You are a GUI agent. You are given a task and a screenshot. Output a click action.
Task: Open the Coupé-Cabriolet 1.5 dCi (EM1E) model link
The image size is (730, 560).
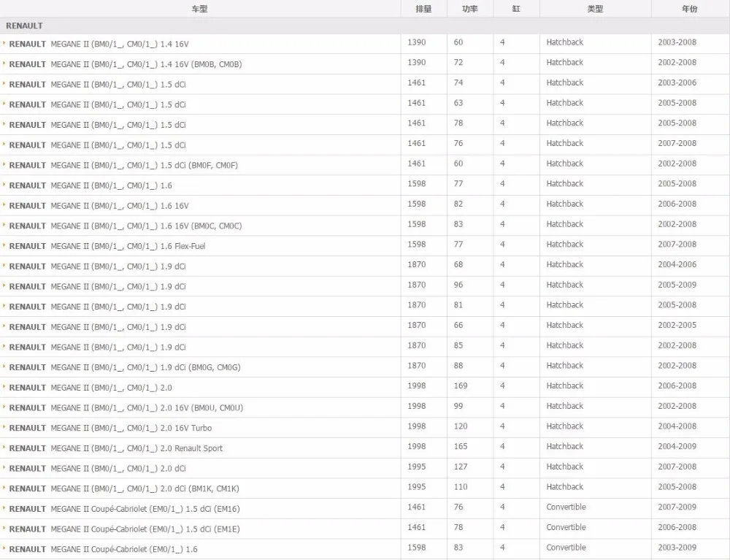coord(124,529)
